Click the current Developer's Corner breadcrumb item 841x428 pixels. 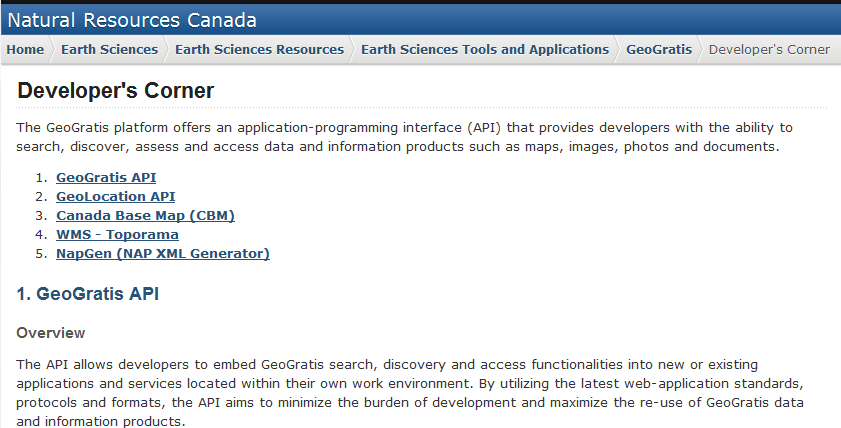[x=768, y=49]
